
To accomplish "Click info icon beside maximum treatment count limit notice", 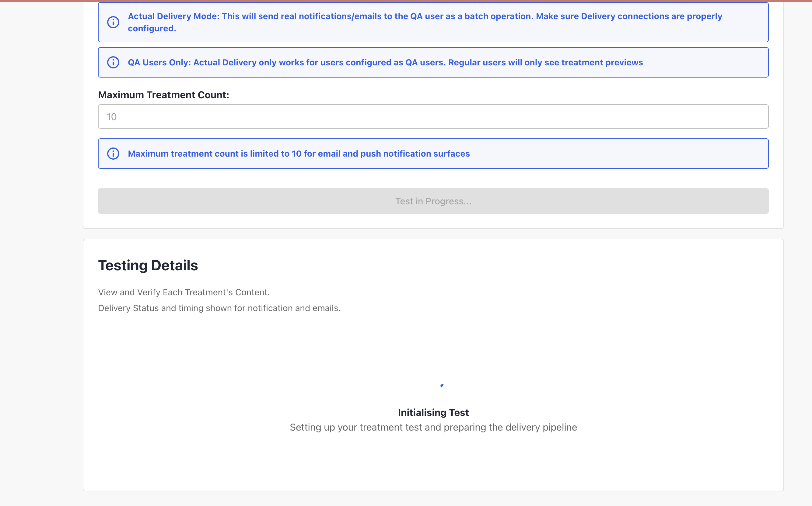I will [x=113, y=154].
